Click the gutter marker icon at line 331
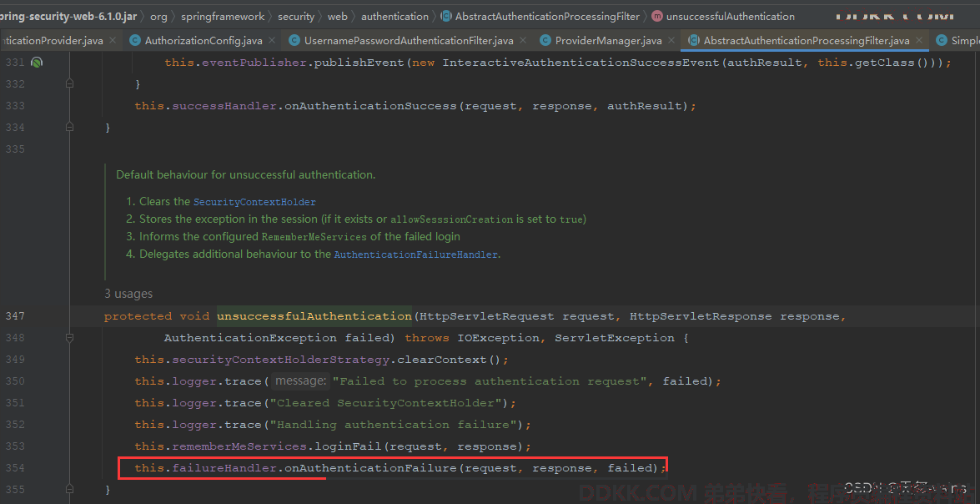The height and width of the screenshot is (504, 980). tap(36, 63)
